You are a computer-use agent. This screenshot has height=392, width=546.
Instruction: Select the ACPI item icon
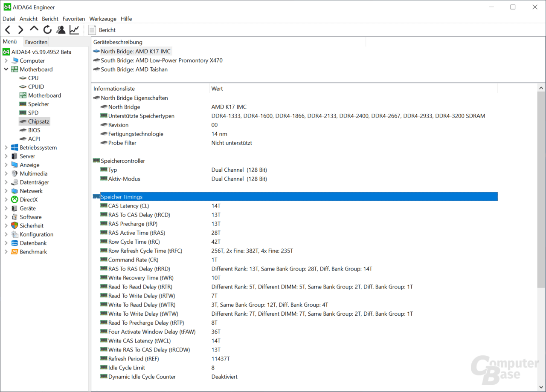pyautogui.click(x=23, y=139)
